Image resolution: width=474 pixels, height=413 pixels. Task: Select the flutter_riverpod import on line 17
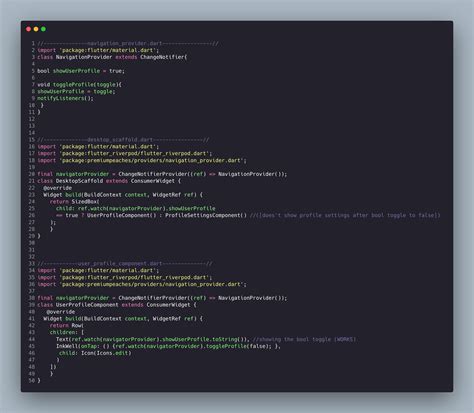[x=125, y=153]
